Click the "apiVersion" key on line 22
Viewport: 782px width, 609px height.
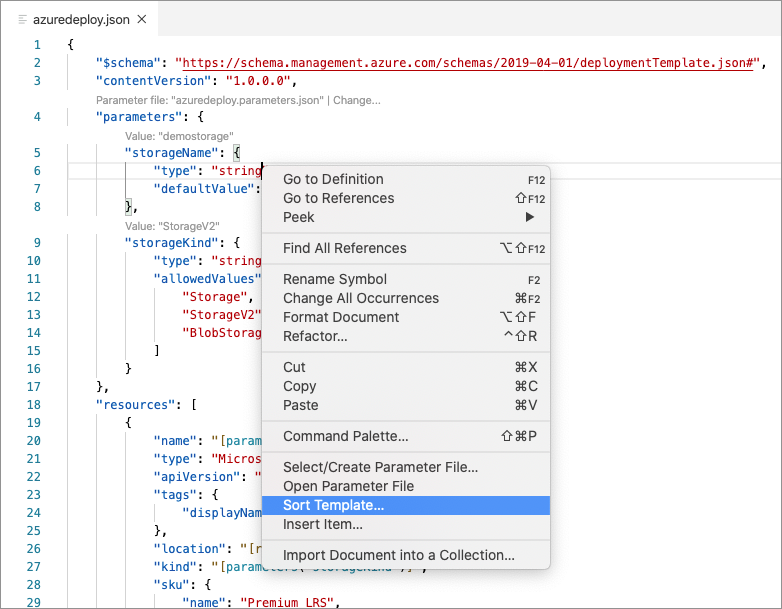(197, 477)
